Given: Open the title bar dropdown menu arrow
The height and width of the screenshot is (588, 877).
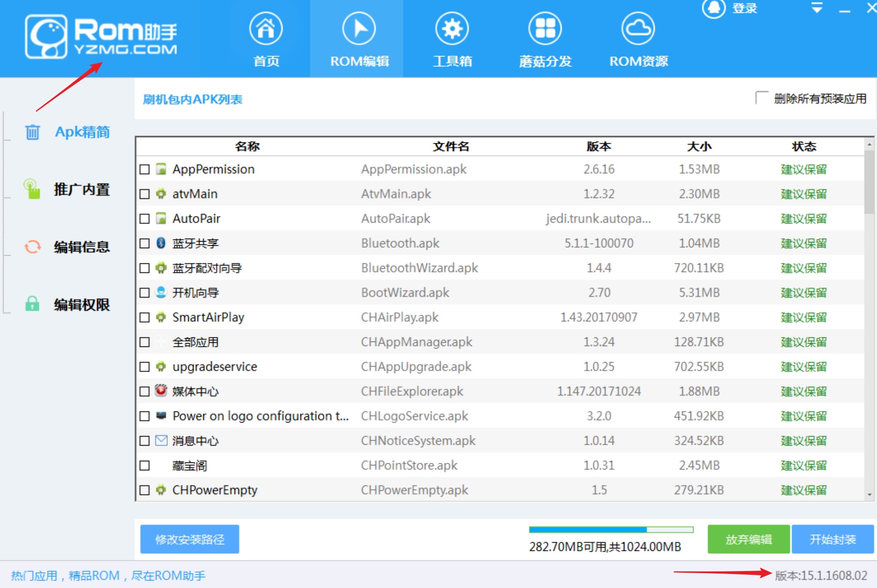Looking at the screenshot, I should tap(817, 7).
